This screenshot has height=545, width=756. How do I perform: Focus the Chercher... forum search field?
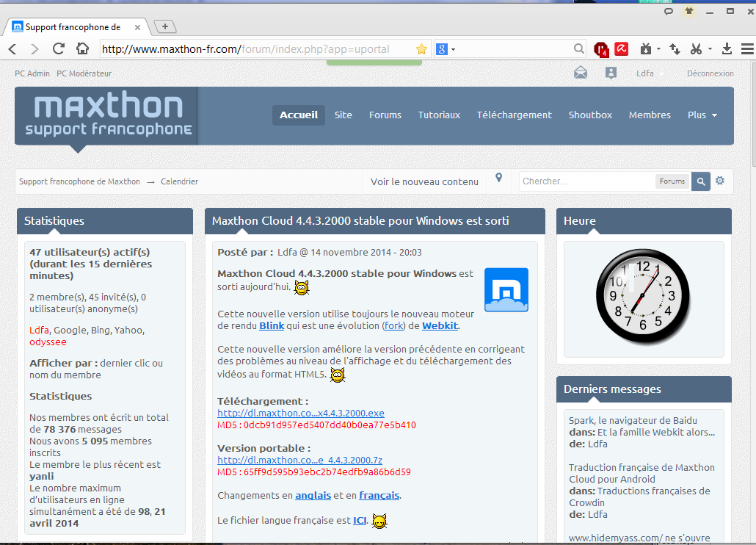(586, 181)
